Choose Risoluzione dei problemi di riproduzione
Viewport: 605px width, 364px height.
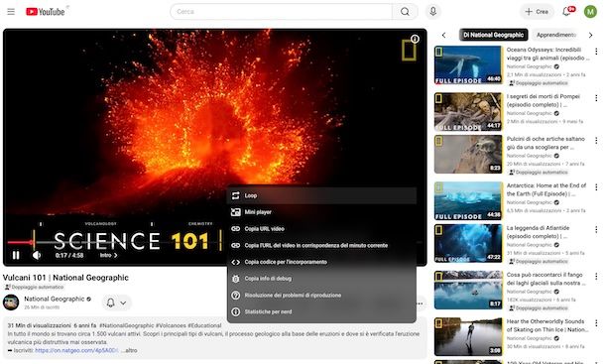click(321, 295)
